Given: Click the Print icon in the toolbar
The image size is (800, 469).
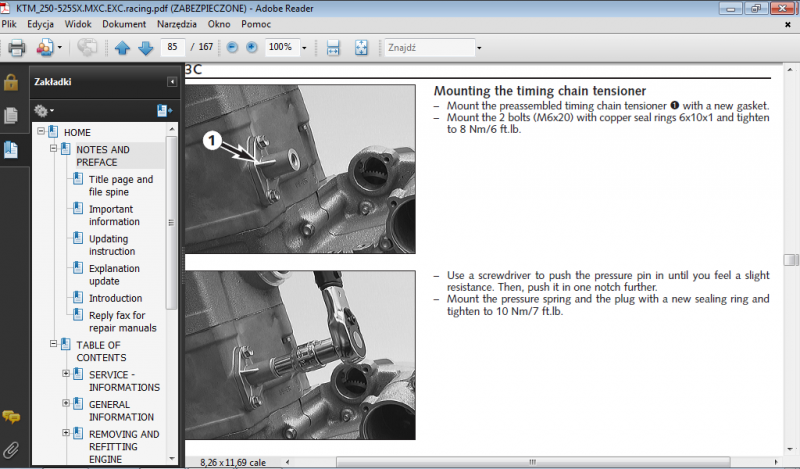Looking at the screenshot, I should click(x=16, y=47).
